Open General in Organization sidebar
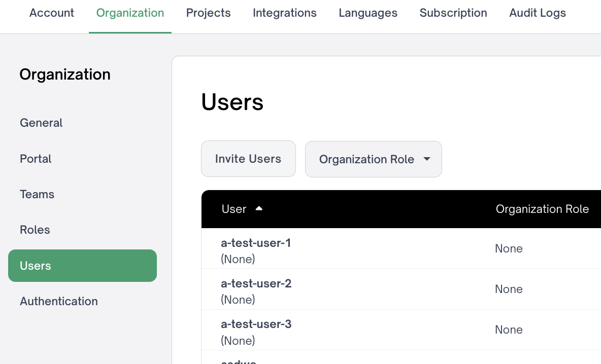Viewport: 601px width, 364px height. (x=41, y=123)
